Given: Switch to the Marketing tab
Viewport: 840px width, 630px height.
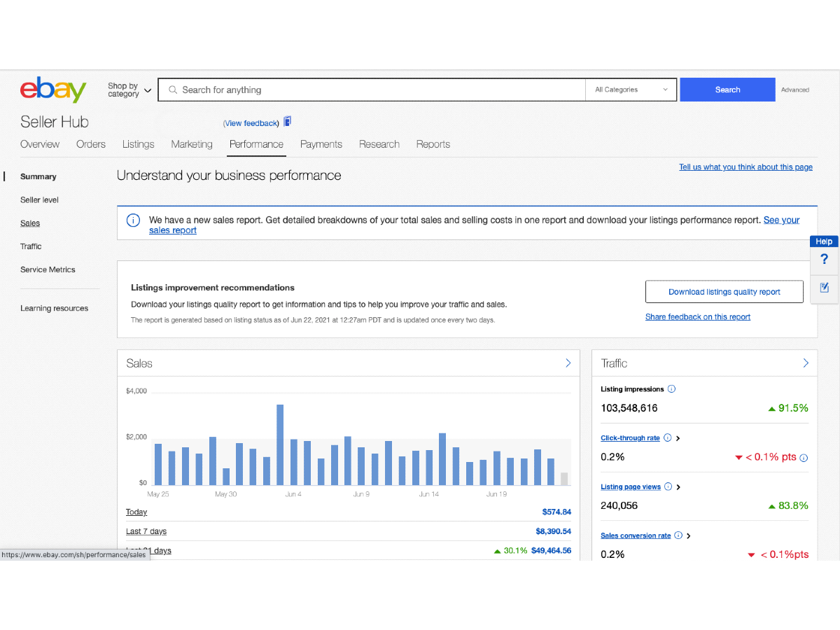Looking at the screenshot, I should point(192,144).
